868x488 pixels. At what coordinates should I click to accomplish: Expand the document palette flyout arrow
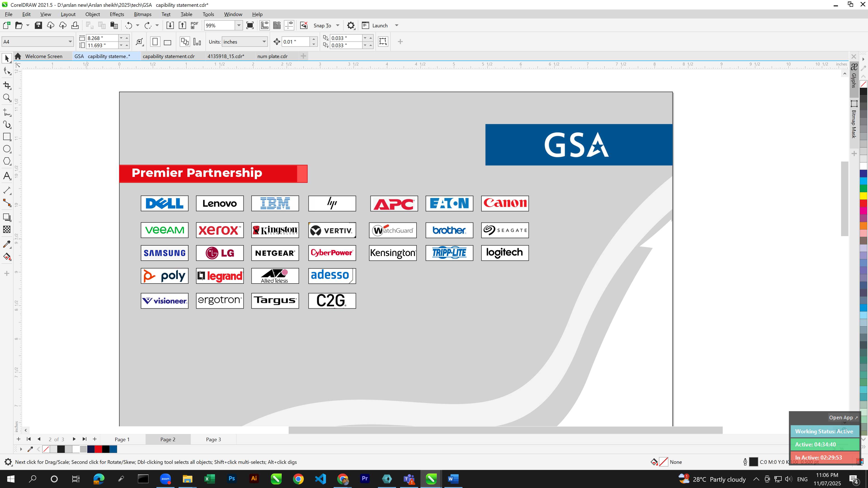[x=21, y=449]
